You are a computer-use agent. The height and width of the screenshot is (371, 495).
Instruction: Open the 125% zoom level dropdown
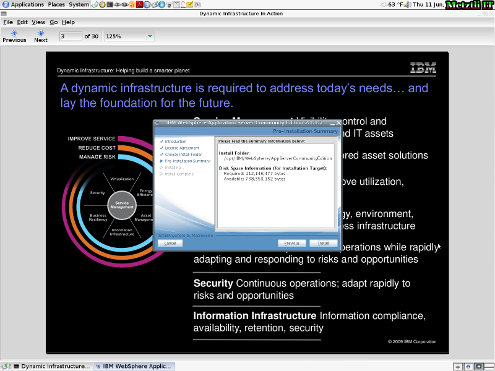(x=129, y=36)
